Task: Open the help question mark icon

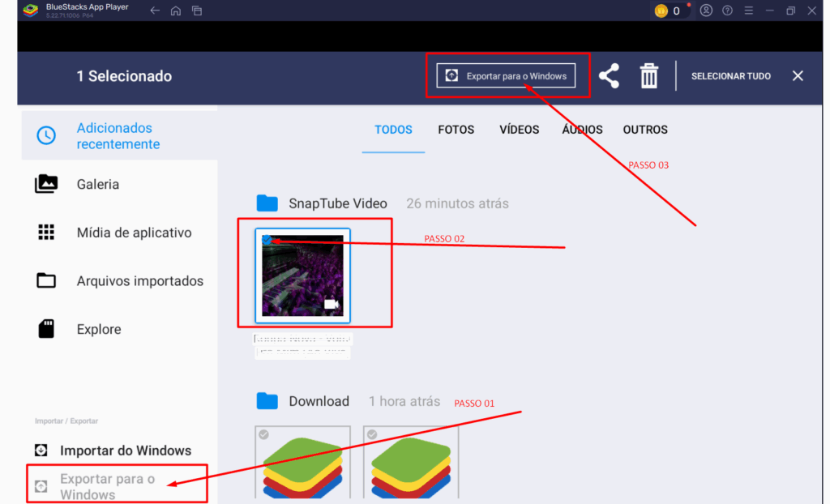Action: coord(727,11)
